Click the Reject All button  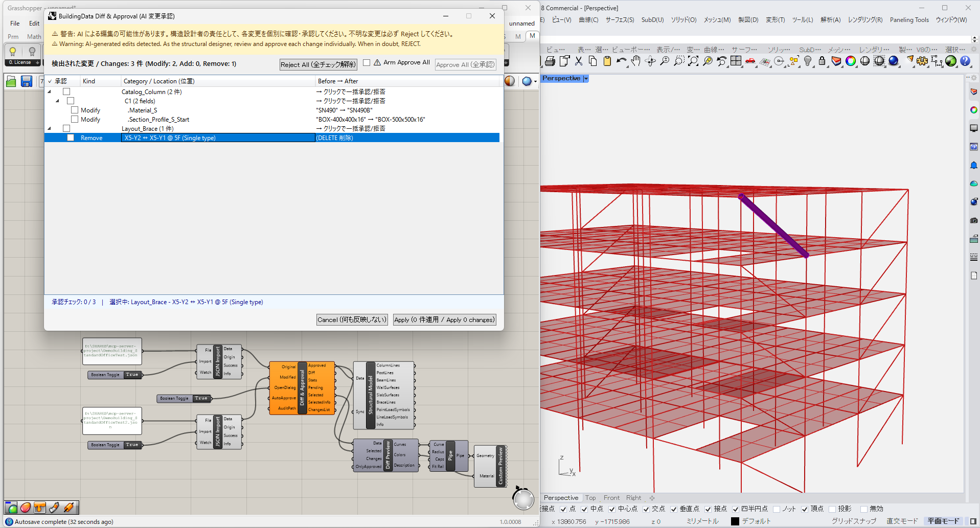point(318,64)
